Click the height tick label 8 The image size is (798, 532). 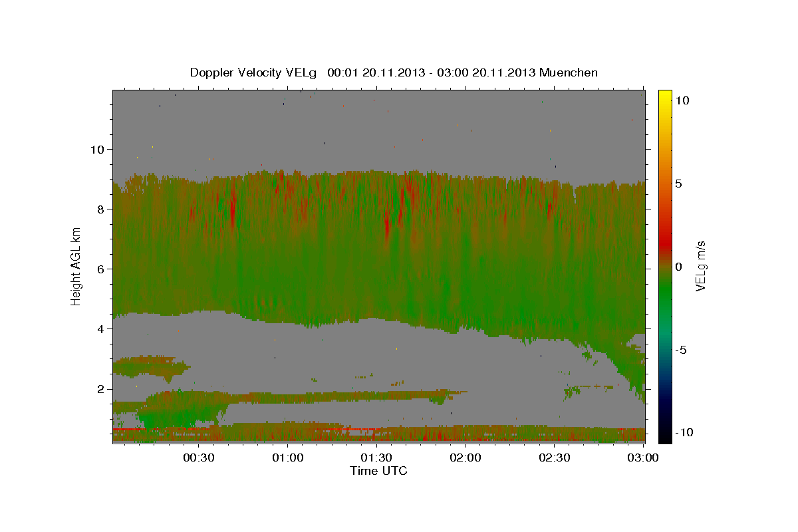[x=100, y=209]
